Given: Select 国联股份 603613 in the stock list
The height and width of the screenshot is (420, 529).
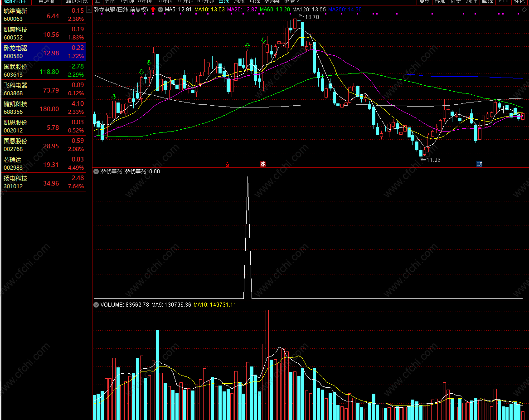Looking at the screenshot, I should pyautogui.click(x=44, y=71).
